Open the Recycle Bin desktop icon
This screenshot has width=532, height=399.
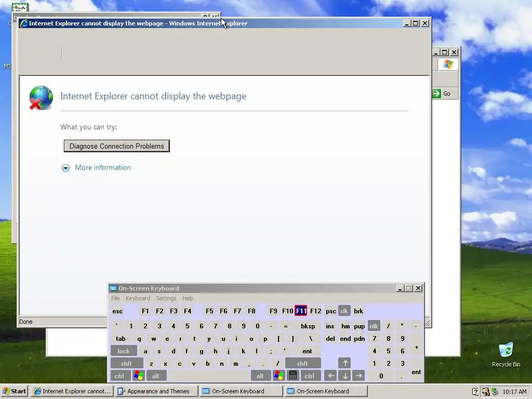pyautogui.click(x=506, y=354)
